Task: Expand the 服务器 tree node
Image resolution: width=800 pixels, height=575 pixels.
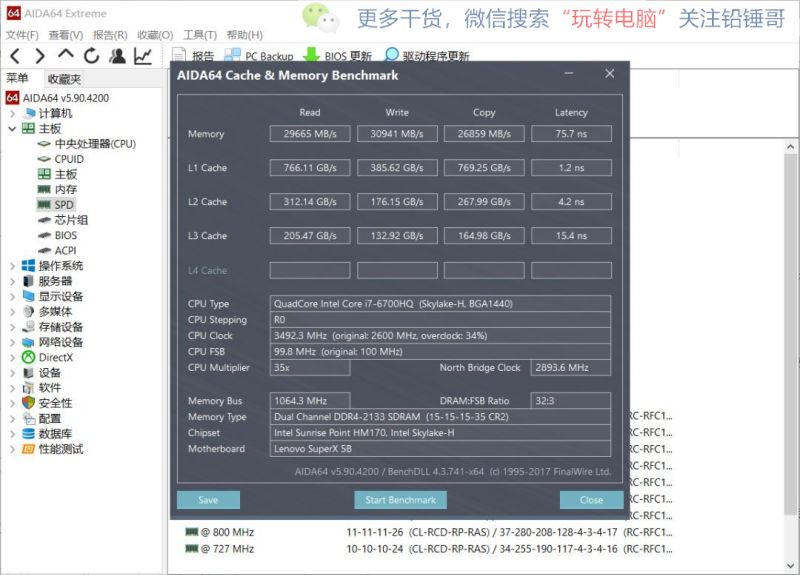Action: 13,281
